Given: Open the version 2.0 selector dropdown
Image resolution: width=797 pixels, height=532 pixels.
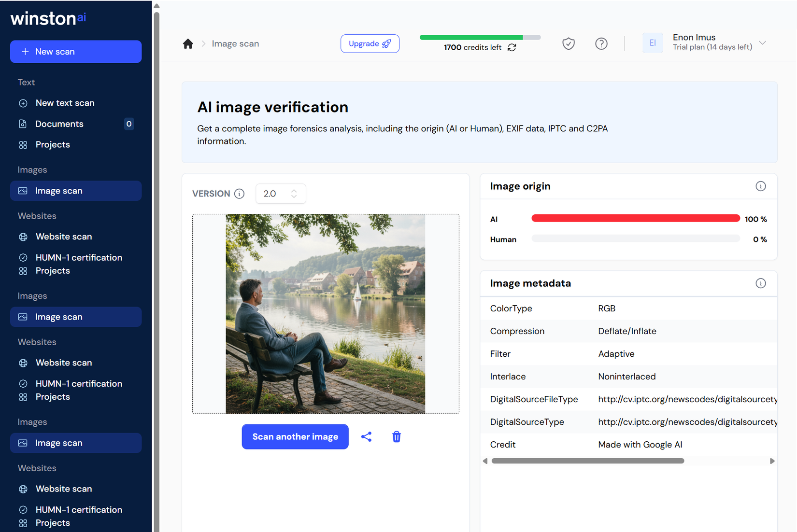Looking at the screenshot, I should coord(280,194).
